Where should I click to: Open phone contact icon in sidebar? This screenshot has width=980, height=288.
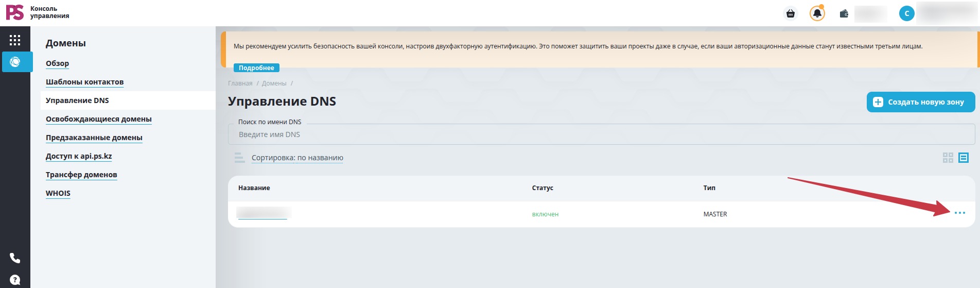click(x=15, y=258)
